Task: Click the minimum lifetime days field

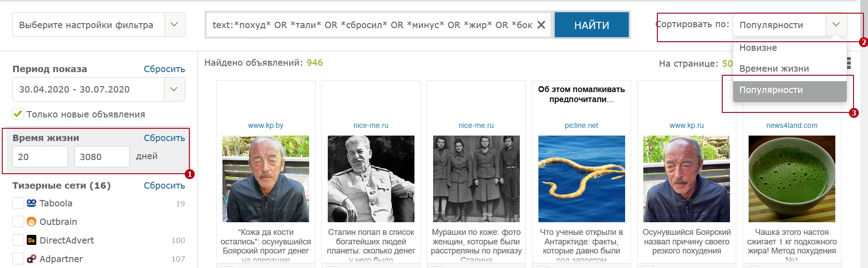Action: [40, 157]
